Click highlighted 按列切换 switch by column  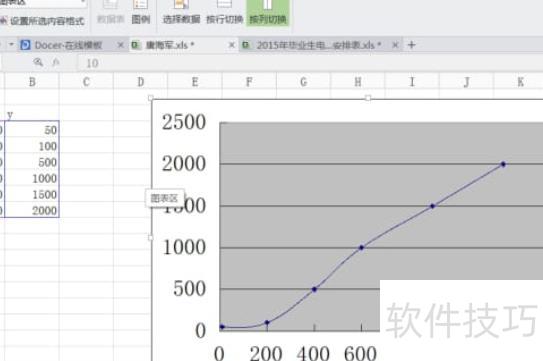point(268,12)
